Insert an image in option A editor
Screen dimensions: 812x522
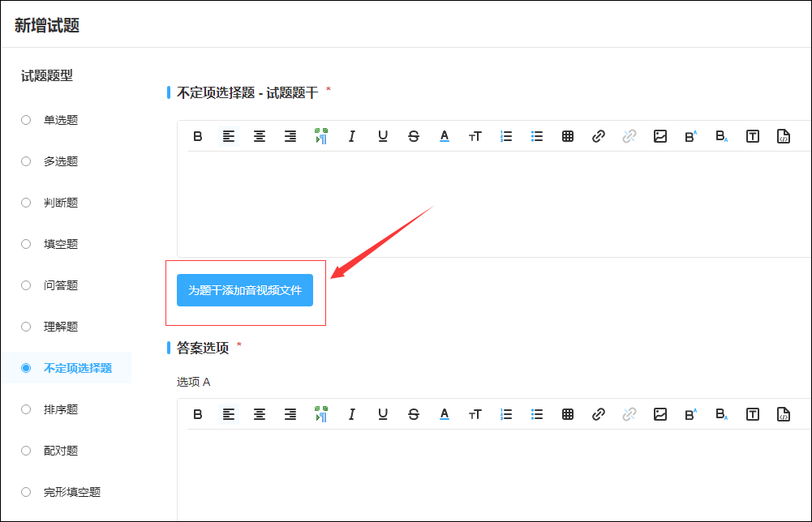(x=659, y=413)
